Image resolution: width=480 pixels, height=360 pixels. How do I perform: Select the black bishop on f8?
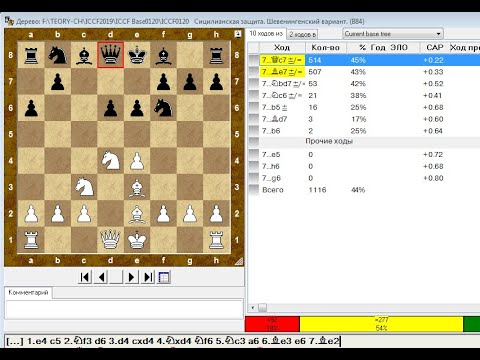coord(164,55)
